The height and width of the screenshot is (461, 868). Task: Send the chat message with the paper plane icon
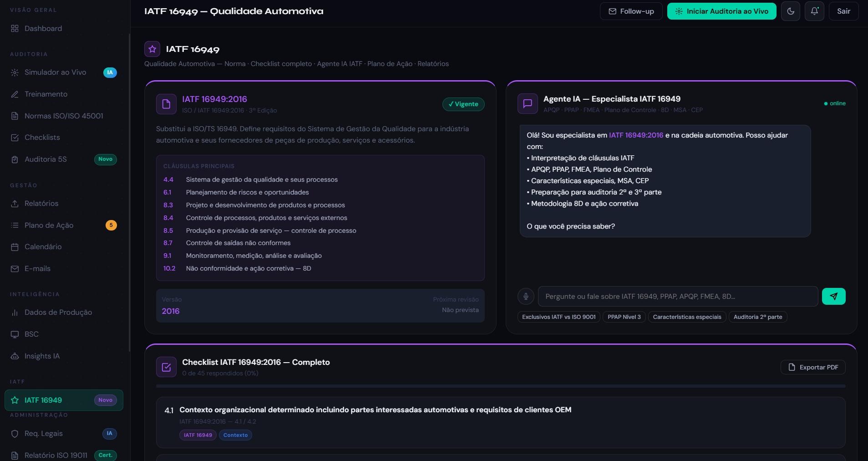[x=833, y=296]
